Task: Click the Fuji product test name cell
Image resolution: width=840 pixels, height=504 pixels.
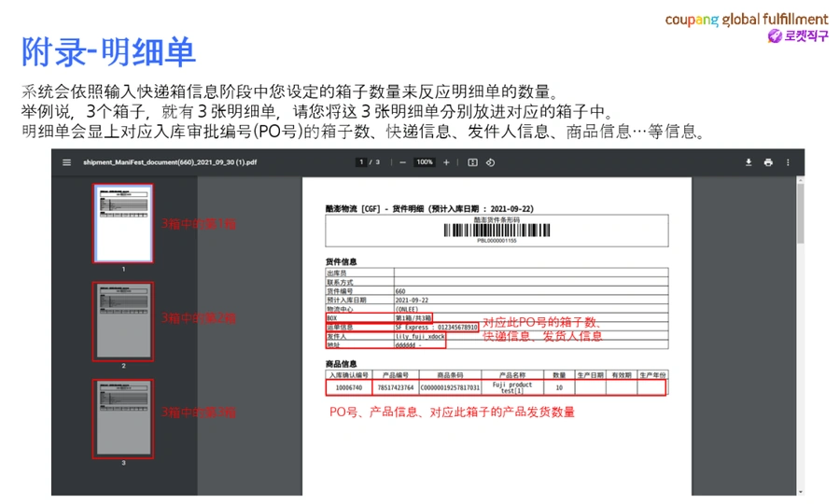Action: (x=512, y=387)
